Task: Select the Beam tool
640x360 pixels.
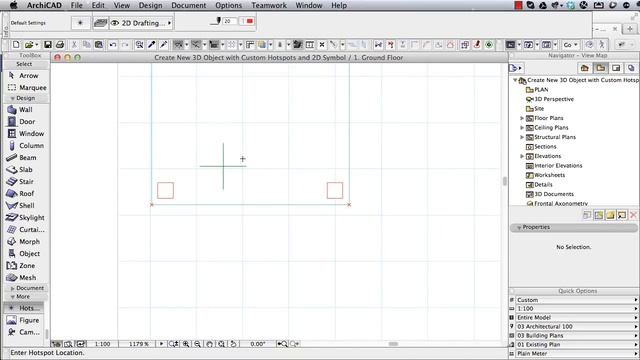Action: (25, 158)
